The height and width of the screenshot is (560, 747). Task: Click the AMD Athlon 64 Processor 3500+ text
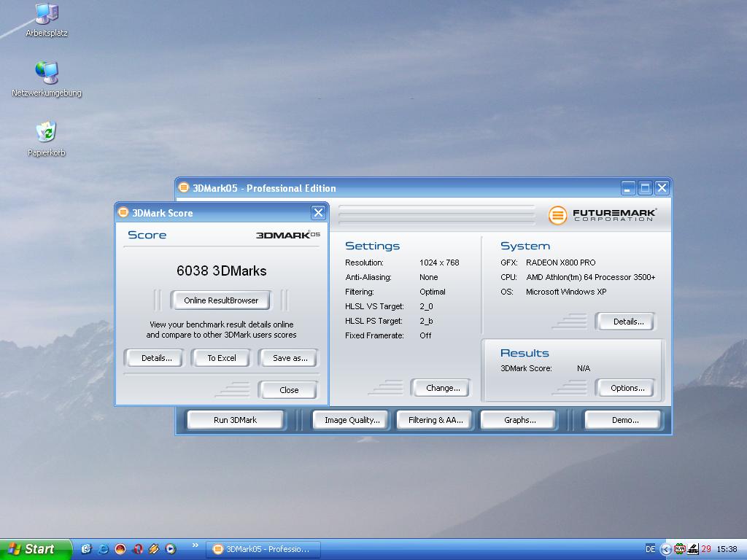[591, 277]
